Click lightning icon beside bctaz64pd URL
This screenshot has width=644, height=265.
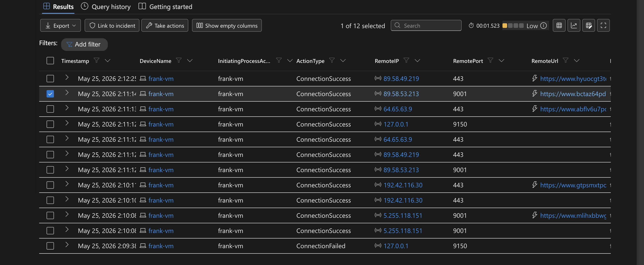[535, 94]
